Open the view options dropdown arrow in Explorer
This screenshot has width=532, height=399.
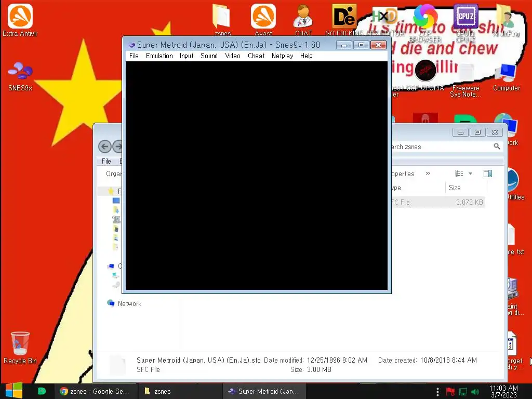click(x=470, y=174)
